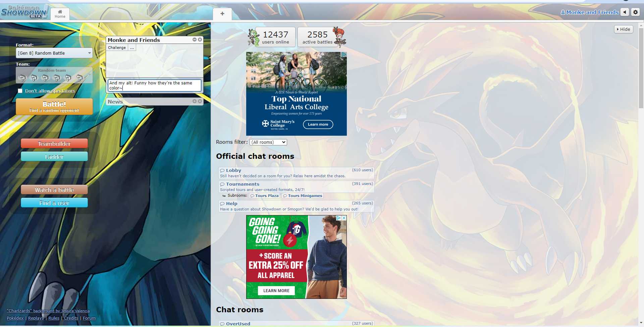Close the Monke and Friends chat window
The height and width of the screenshot is (327, 644).
click(200, 40)
